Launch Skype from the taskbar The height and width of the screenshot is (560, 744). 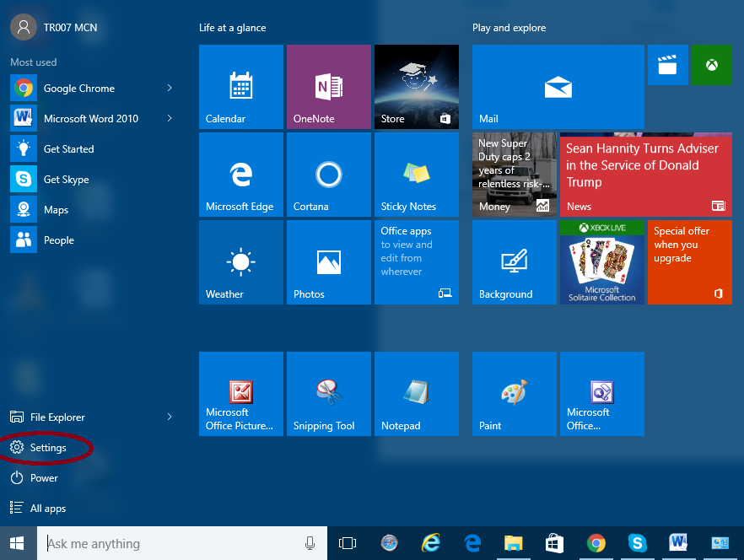click(x=637, y=543)
